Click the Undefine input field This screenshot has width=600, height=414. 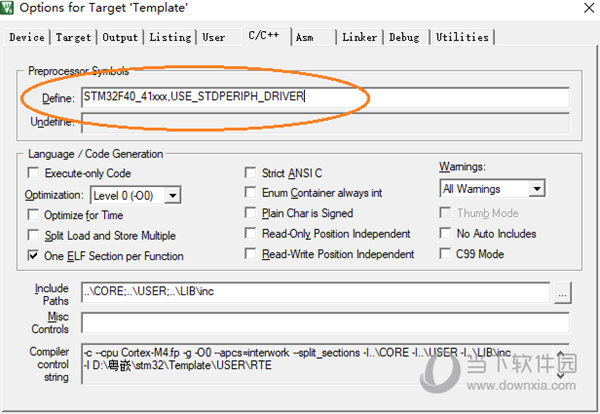coord(325,122)
